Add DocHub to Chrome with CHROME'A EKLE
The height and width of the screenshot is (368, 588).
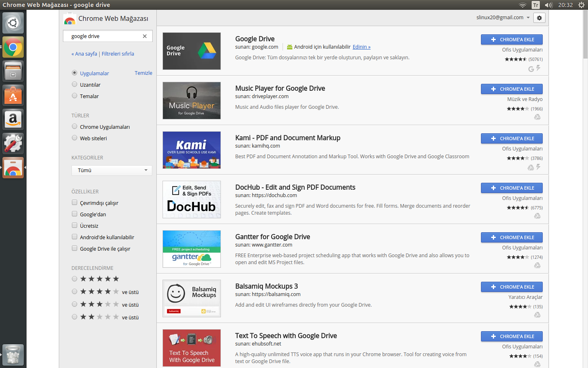pos(512,188)
